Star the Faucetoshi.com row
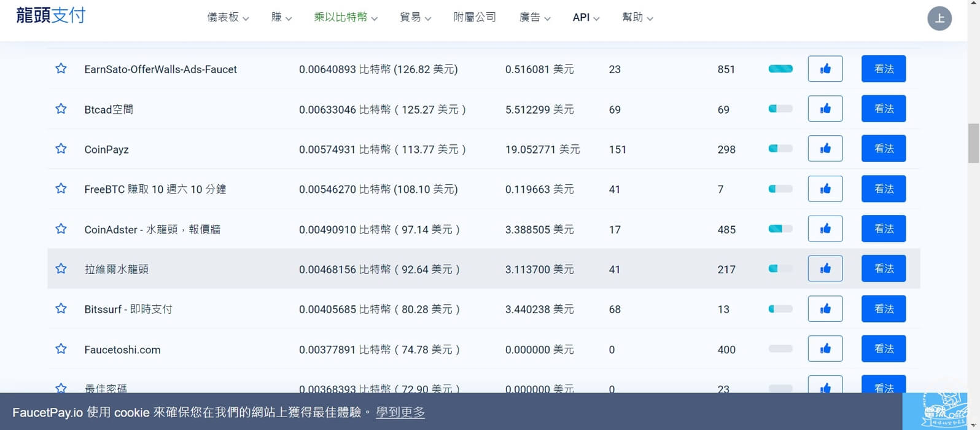 (x=61, y=349)
